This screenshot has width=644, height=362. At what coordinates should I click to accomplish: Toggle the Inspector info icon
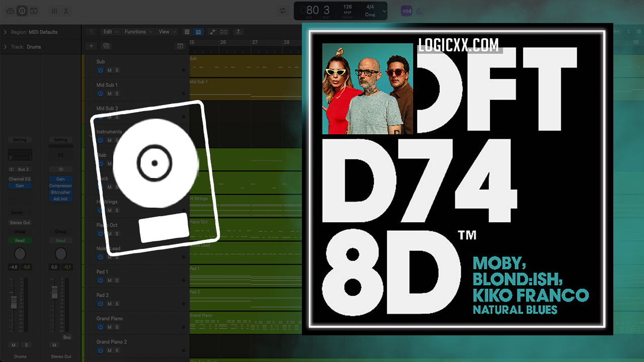22,11
